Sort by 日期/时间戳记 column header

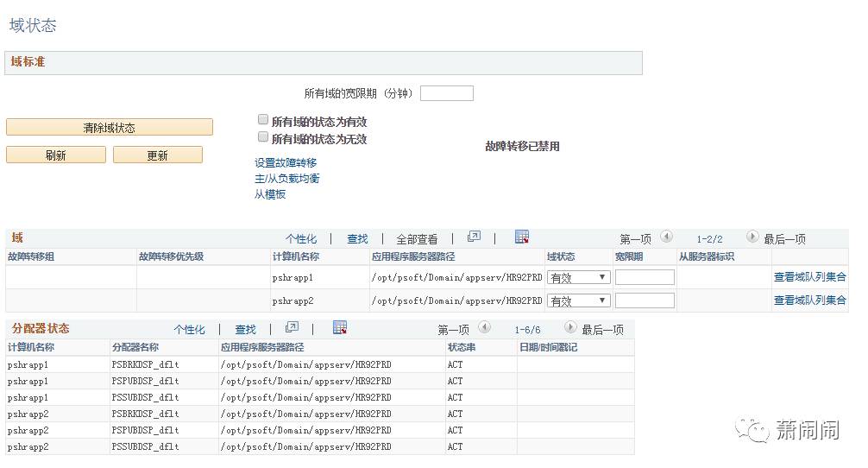pos(548,347)
